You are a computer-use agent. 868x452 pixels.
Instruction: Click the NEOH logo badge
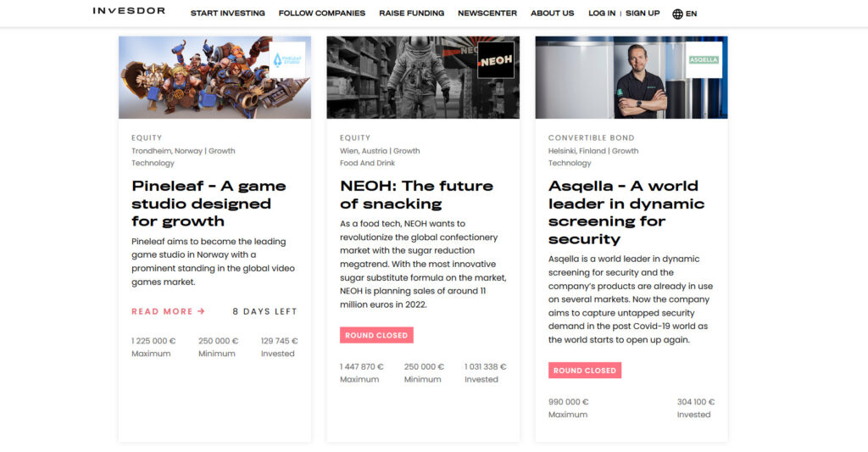[x=495, y=60]
